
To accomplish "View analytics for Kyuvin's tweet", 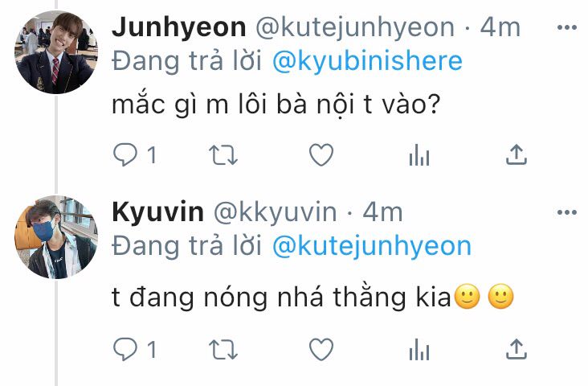I will pos(419,350).
